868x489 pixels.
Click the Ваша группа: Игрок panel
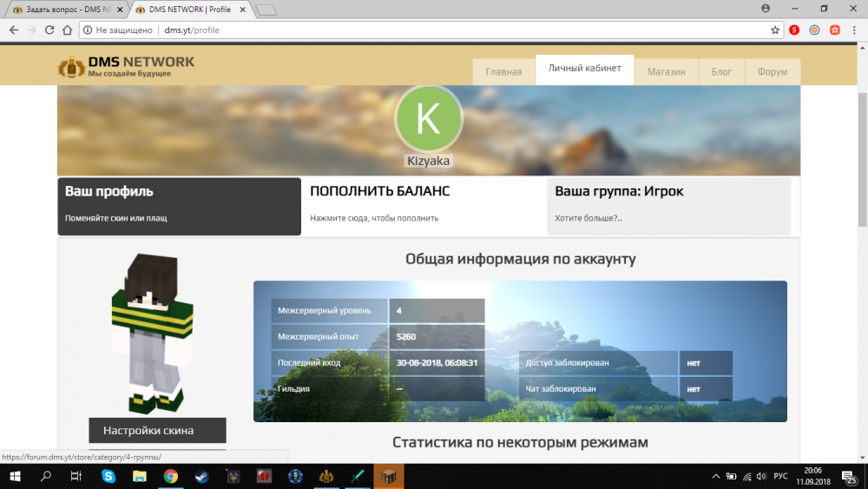668,206
